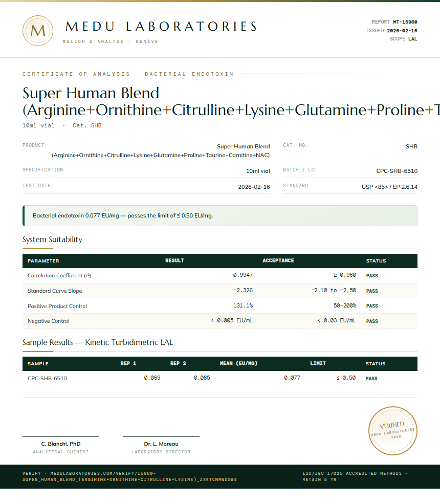440x504 pixels.
Task: Click the 10ml vial Cat. SHB subtitle
Action: pos(62,125)
